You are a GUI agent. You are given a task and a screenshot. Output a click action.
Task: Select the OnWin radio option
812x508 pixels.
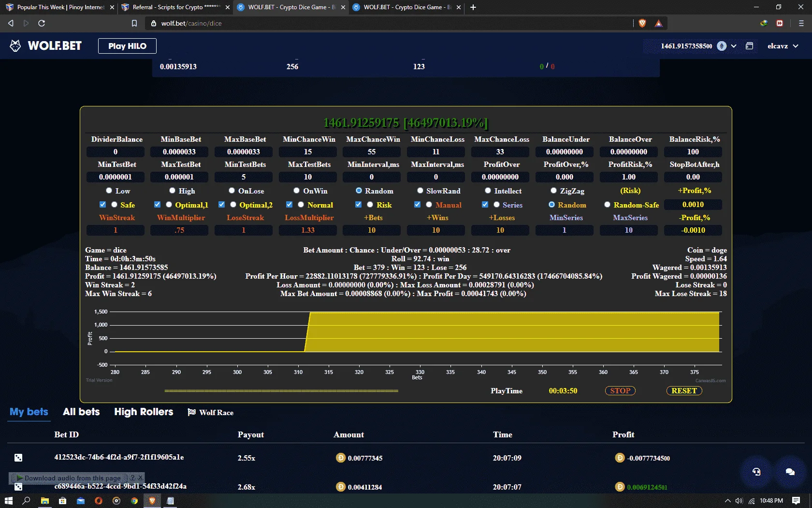point(296,191)
